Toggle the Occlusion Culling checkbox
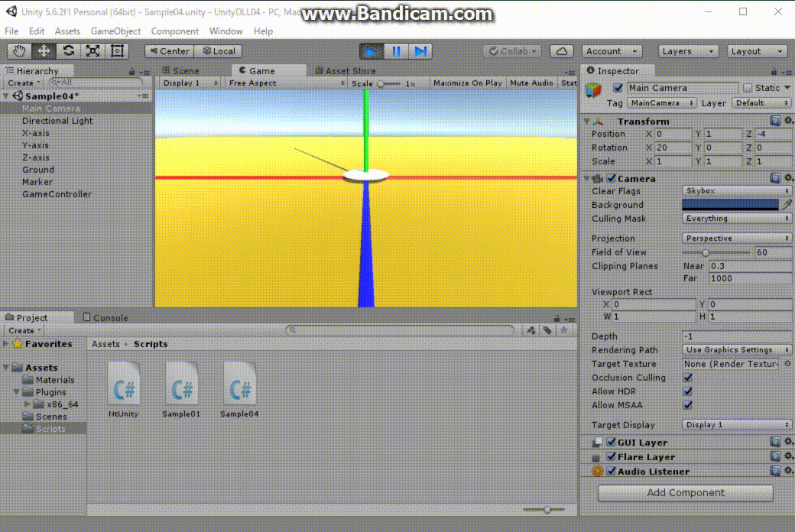 click(688, 378)
